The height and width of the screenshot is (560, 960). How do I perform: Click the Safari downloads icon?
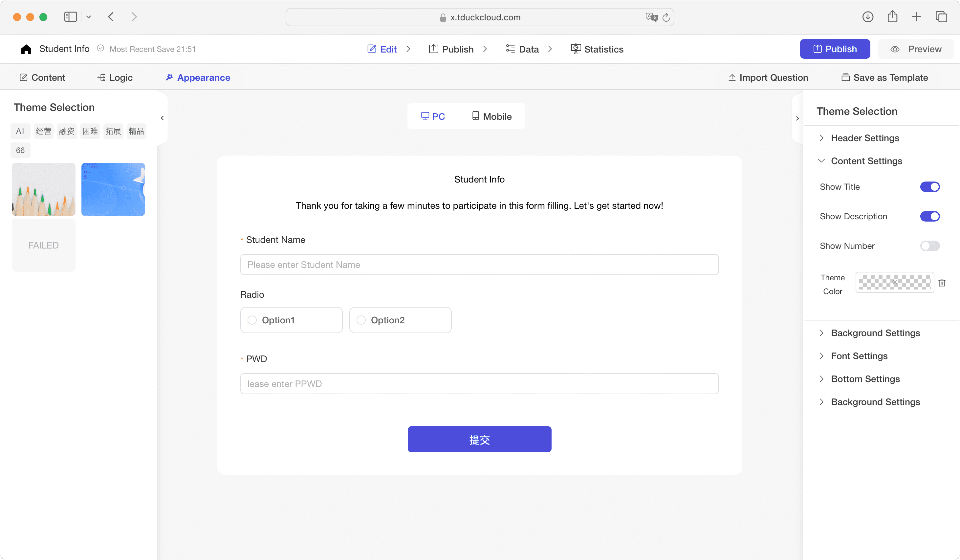point(867,17)
